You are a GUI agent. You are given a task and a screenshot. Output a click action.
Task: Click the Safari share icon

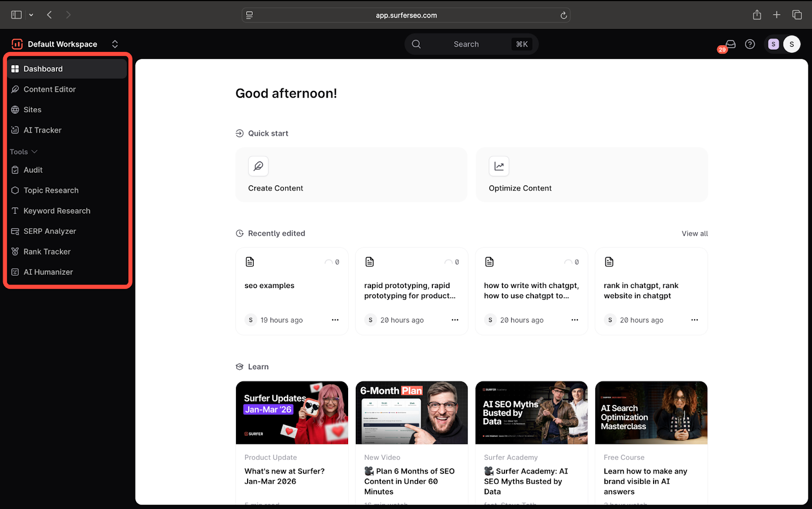(x=757, y=15)
